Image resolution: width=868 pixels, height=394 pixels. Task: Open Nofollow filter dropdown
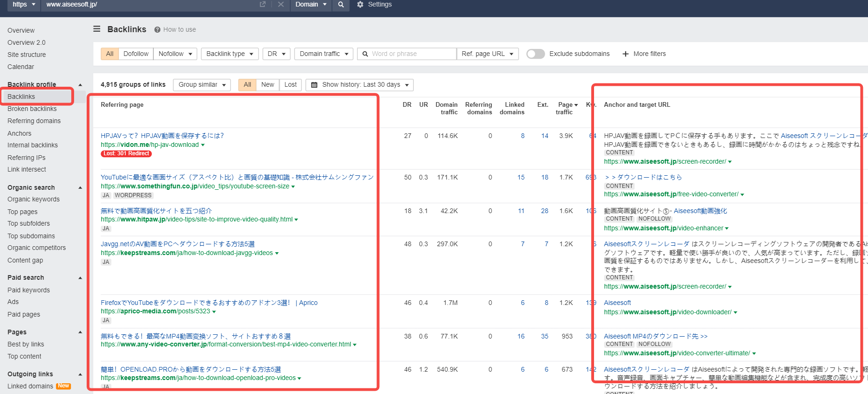point(175,54)
